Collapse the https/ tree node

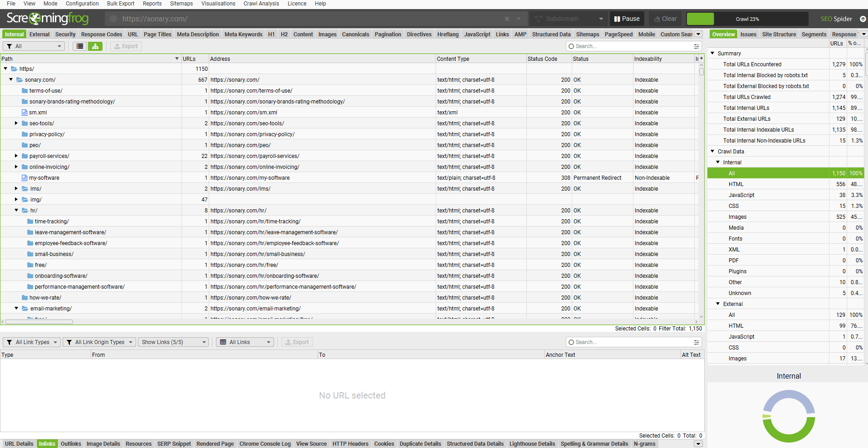pyautogui.click(x=5, y=69)
